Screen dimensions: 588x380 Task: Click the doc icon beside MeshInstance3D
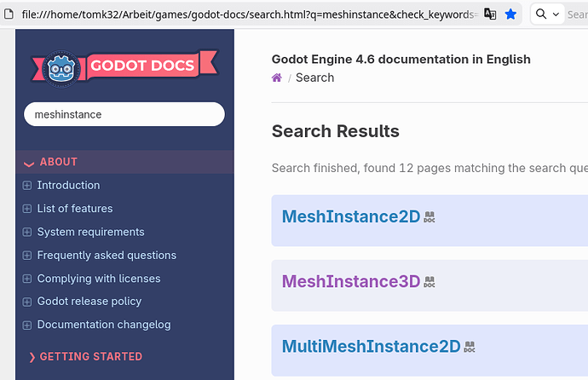coord(429,282)
